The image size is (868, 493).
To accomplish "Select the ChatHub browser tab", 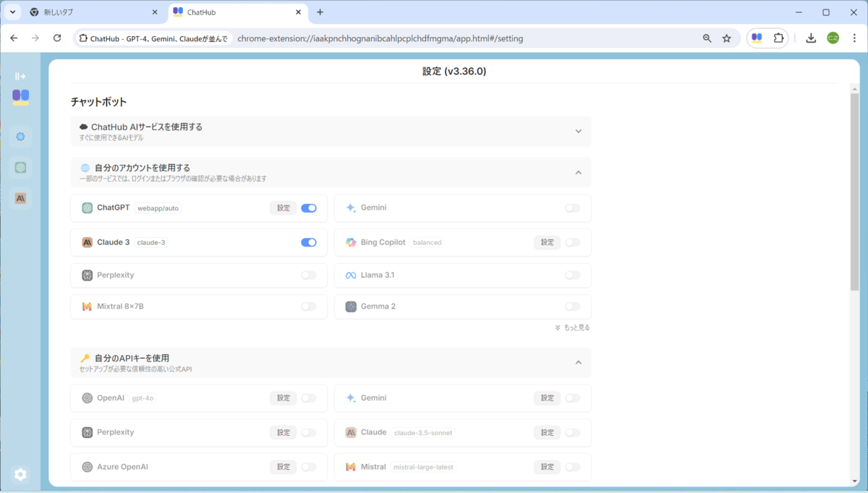I will pos(239,12).
